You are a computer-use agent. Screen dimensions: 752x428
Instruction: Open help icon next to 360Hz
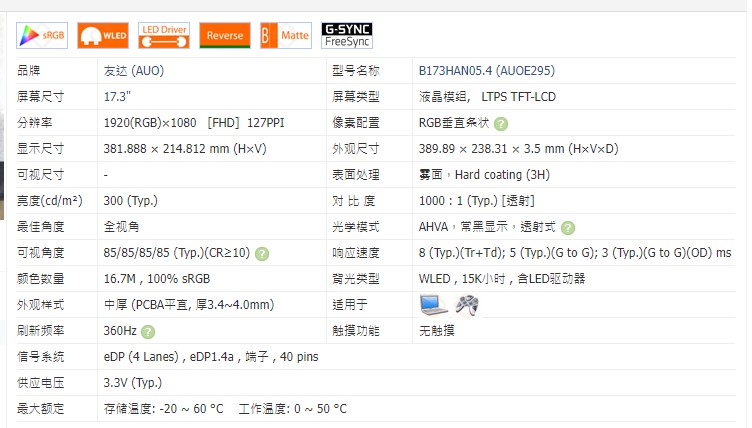148,331
